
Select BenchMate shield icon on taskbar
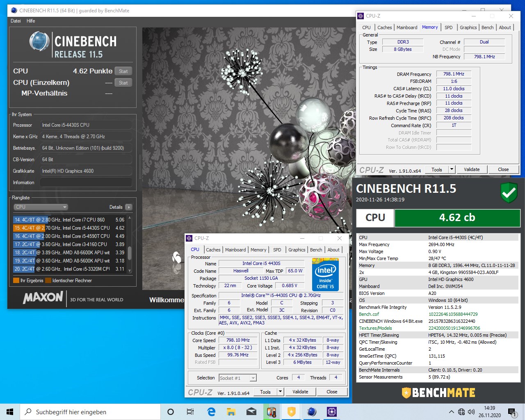pyautogui.click(x=291, y=412)
